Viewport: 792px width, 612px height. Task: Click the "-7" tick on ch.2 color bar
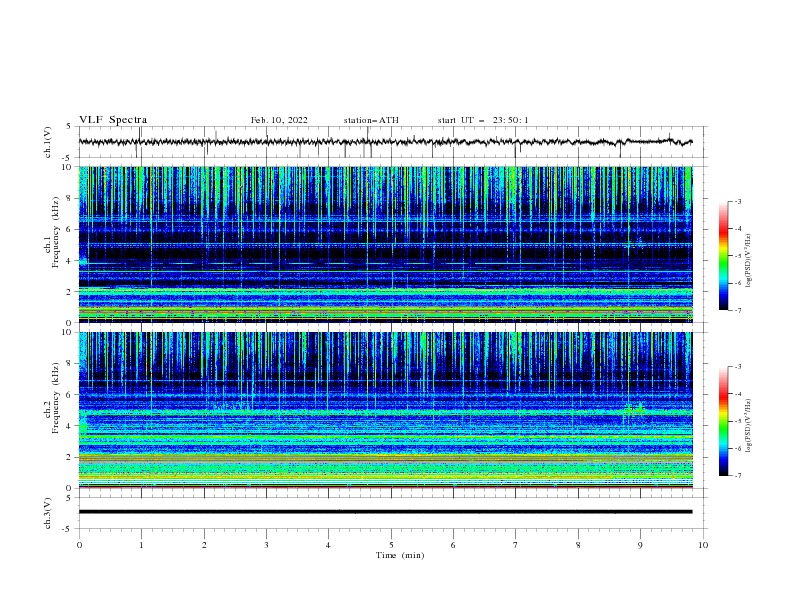pyautogui.click(x=738, y=475)
